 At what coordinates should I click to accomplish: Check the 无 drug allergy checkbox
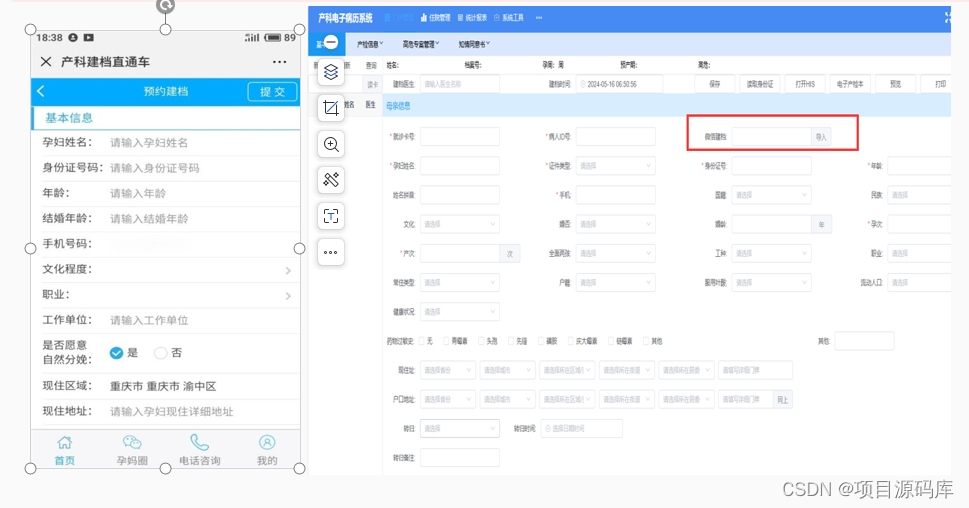coord(422,341)
